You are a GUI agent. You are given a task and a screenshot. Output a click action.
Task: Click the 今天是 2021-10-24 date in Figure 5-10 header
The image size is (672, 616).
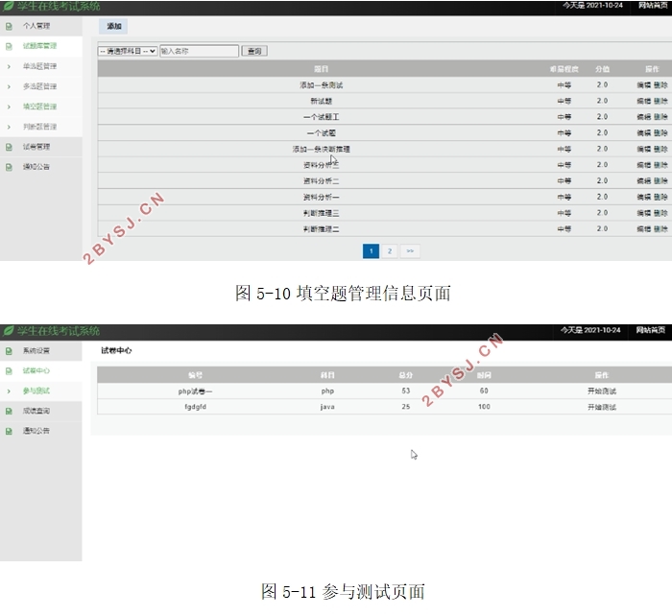(x=592, y=6)
